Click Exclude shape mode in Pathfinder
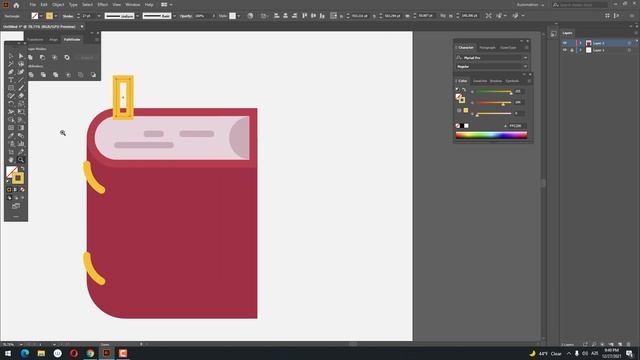Viewport: 640px width, 360px height. click(x=67, y=58)
